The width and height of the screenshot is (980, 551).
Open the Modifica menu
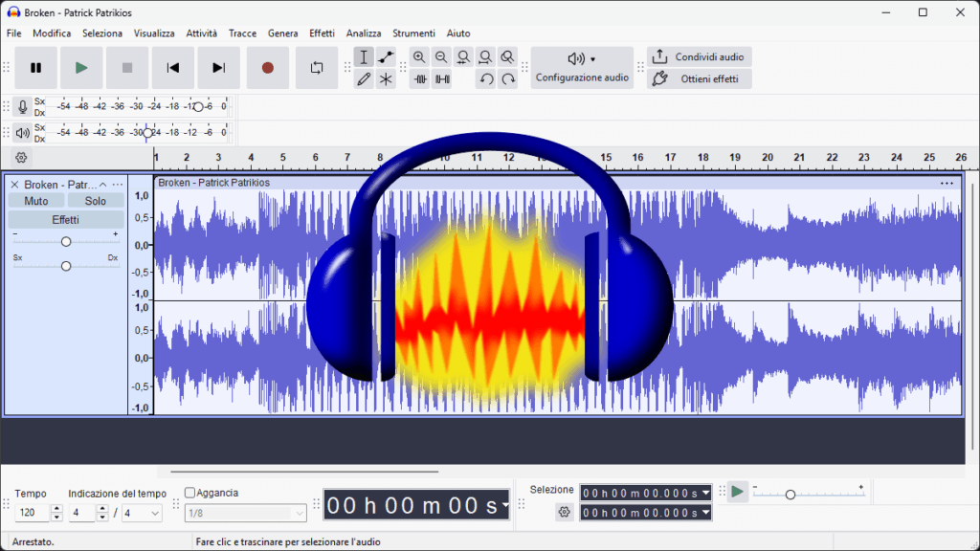tap(52, 33)
